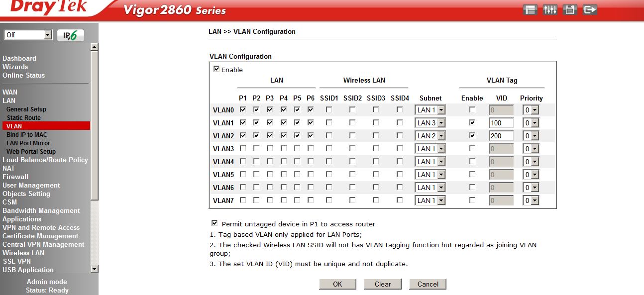Toggle Permit untagged device in P1 checkbox
Image resolution: width=644 pixels, height=295 pixels.
click(215, 223)
